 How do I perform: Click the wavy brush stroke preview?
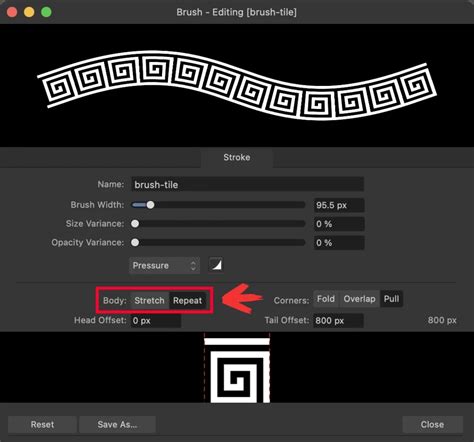237,85
